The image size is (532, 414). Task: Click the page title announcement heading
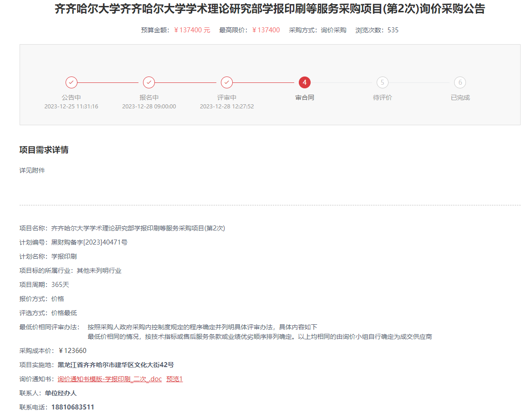click(x=270, y=9)
